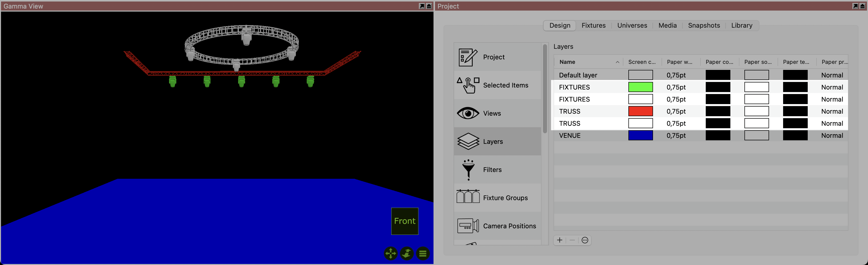Click the blue VENUE screen color swatch
The height and width of the screenshot is (265, 868).
[x=640, y=136]
